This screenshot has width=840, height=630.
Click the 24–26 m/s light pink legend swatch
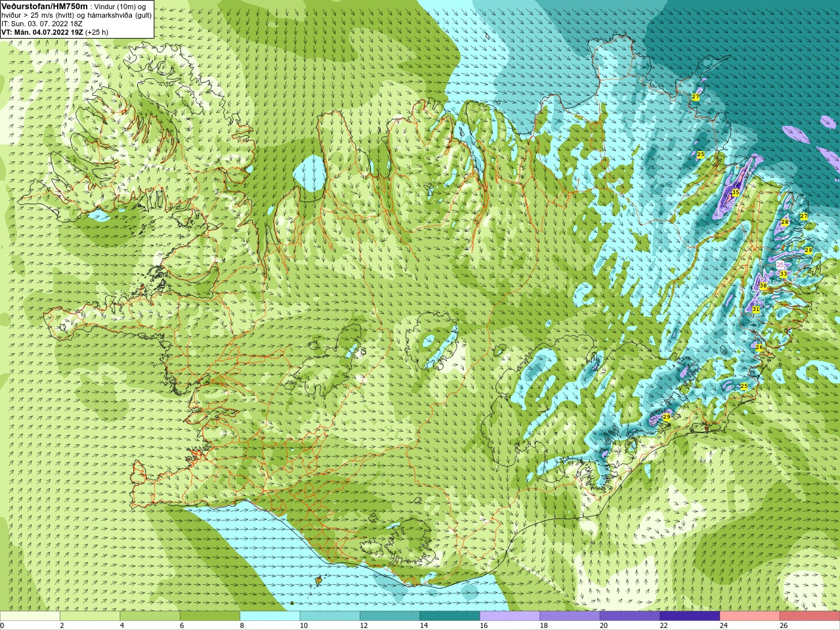(x=749, y=616)
